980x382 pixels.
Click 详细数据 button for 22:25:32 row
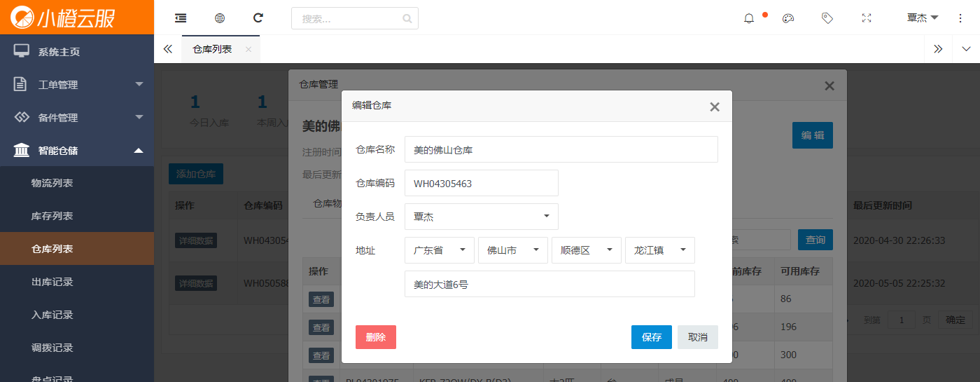tap(196, 283)
